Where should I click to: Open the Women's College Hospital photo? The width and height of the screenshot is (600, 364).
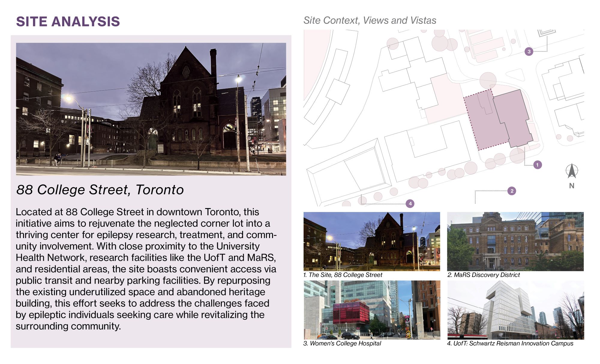[372, 310]
